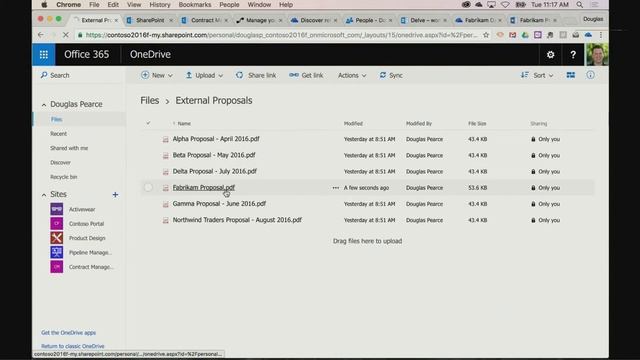The height and width of the screenshot is (360, 640).
Task: Open the Bookmarks menu in menu bar
Action: click(x=195, y=4)
